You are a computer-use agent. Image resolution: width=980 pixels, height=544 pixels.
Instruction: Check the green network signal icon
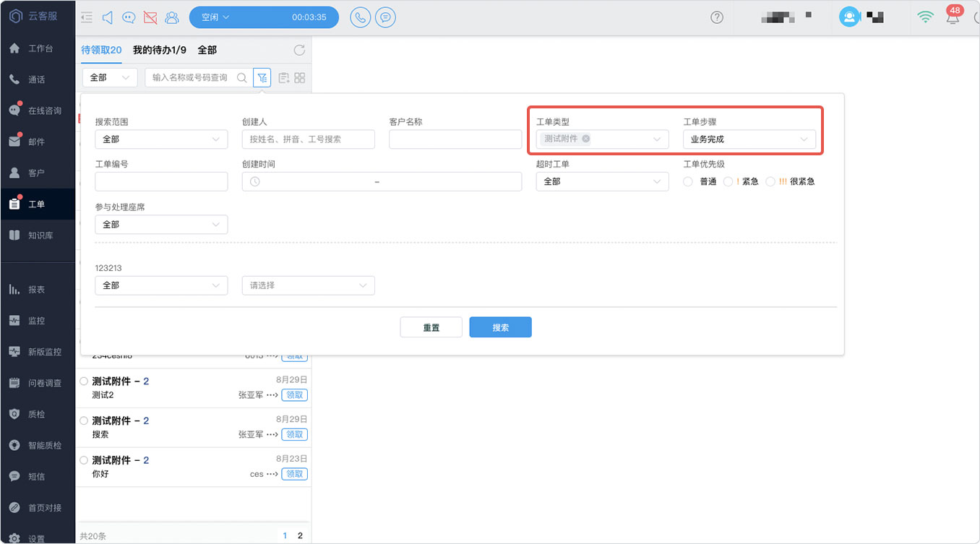click(x=926, y=17)
